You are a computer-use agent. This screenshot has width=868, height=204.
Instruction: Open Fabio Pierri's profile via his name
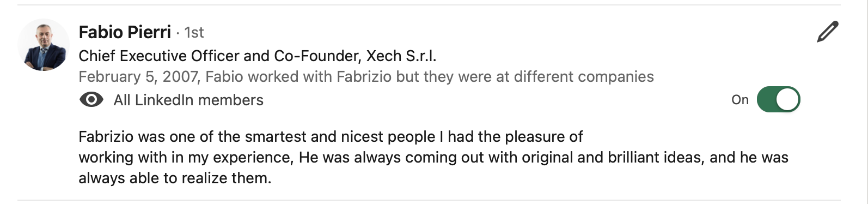click(125, 32)
